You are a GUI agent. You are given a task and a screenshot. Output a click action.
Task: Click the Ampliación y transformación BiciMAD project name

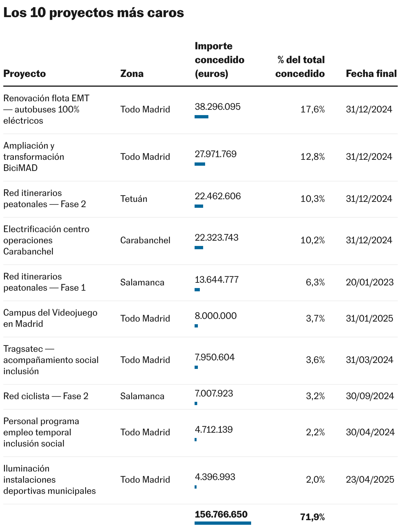click(x=34, y=157)
